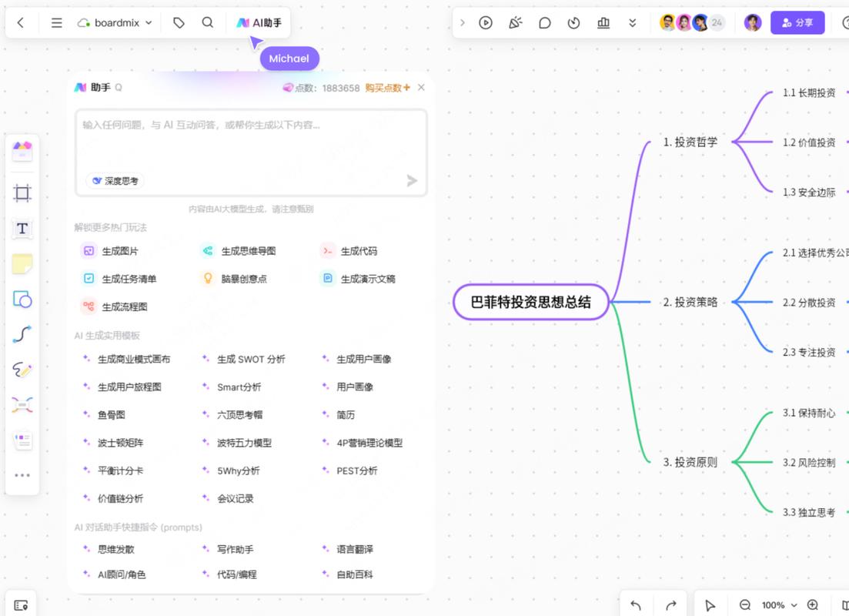
Task: Zoom out with minus magnifier
Action: point(745,605)
